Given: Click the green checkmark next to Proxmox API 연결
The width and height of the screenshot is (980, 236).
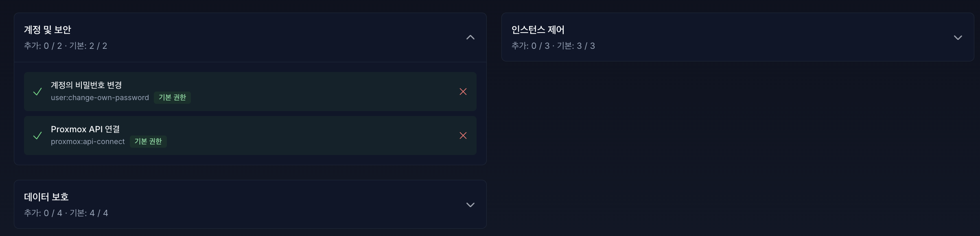Looking at the screenshot, I should point(37,136).
